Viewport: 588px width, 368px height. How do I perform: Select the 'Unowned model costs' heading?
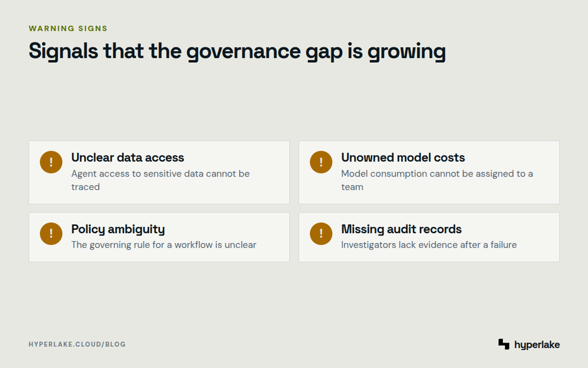click(x=403, y=158)
